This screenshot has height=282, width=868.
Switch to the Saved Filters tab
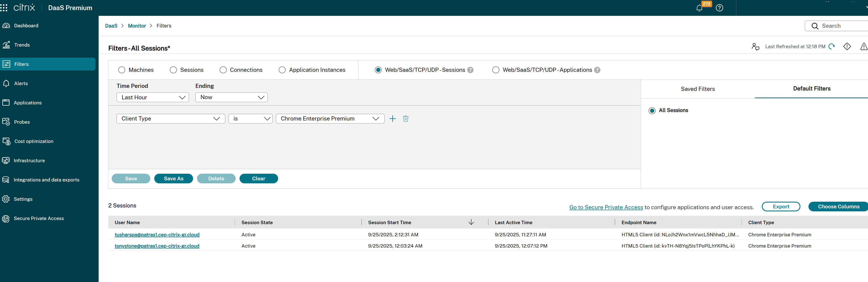(x=697, y=89)
